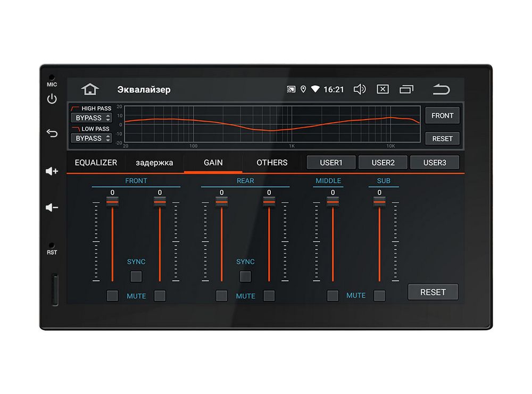This screenshot has height=394, width=532.
Task: Mute the MIDDLE channel checkbox
Action: pos(332,296)
